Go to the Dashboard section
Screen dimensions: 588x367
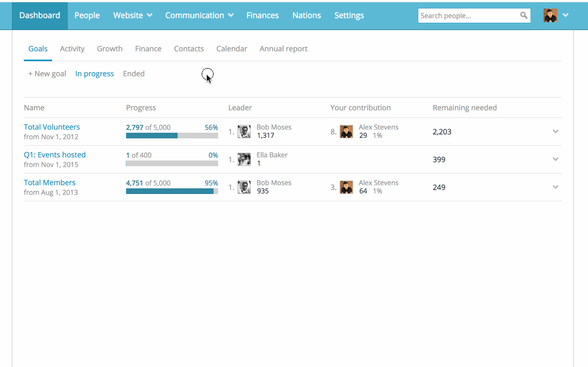(x=40, y=15)
